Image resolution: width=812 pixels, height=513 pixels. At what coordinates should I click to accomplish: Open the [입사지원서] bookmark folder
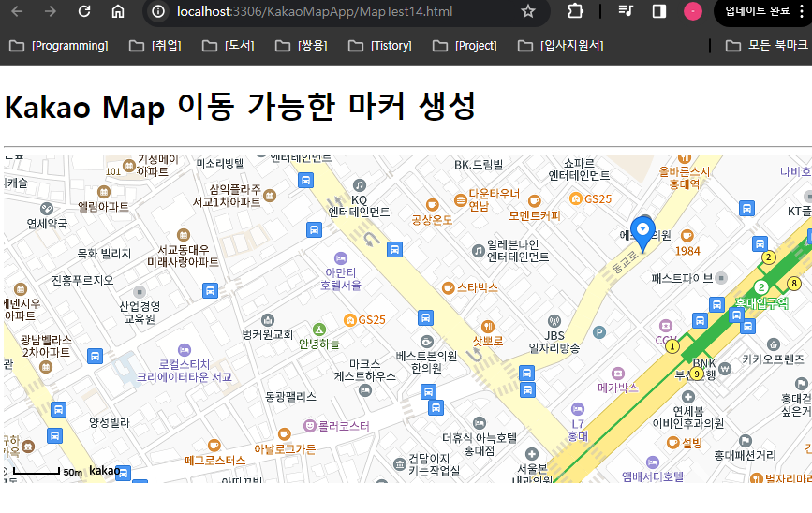[561, 46]
